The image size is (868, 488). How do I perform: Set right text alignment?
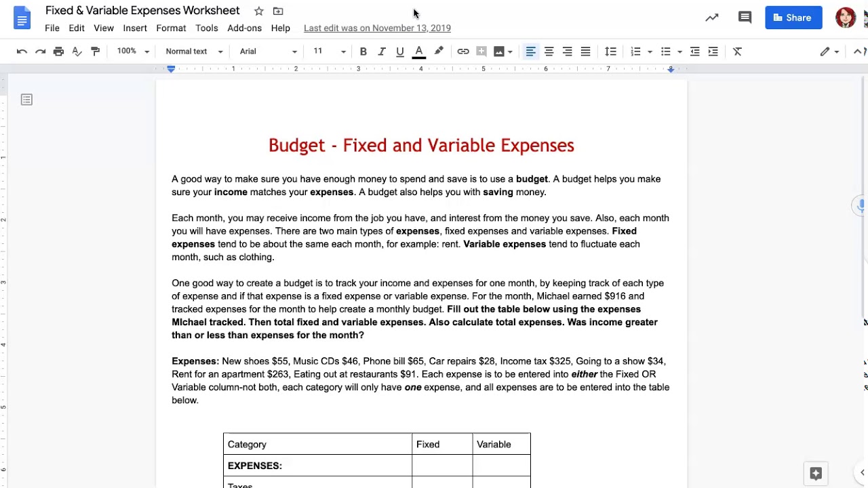567,52
